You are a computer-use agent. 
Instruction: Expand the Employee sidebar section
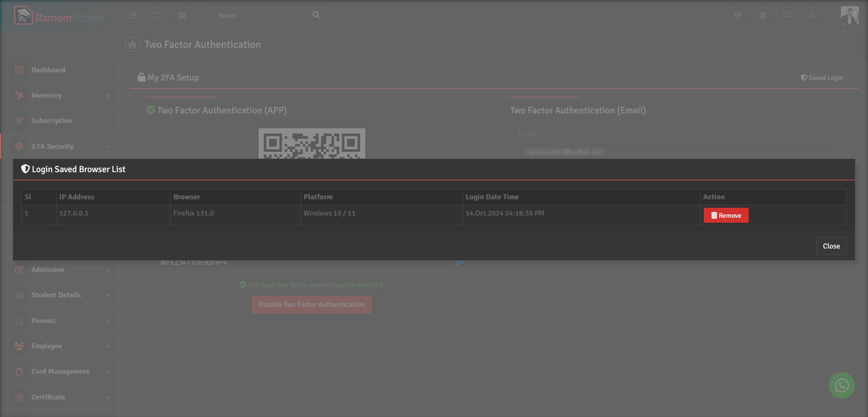coord(107,346)
